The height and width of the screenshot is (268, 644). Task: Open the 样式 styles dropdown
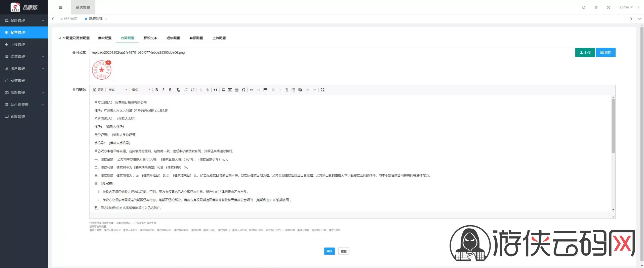click(117, 90)
